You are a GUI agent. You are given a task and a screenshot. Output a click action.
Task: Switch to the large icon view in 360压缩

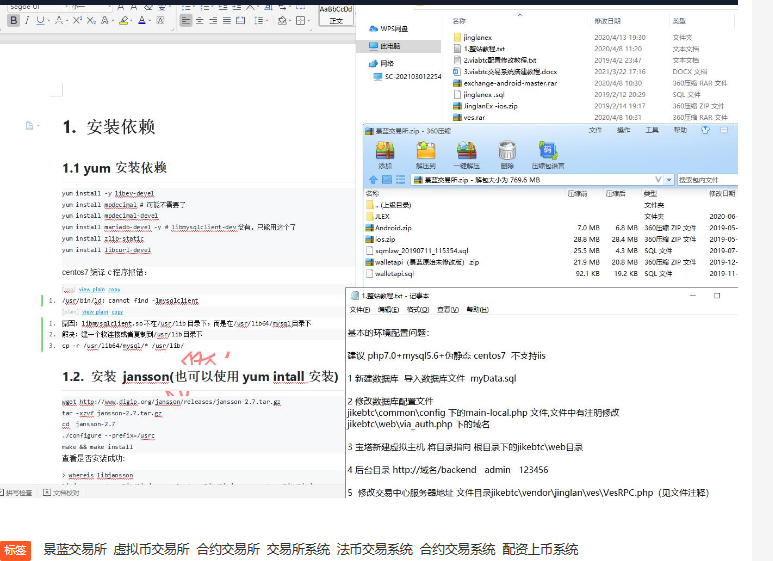(x=387, y=179)
